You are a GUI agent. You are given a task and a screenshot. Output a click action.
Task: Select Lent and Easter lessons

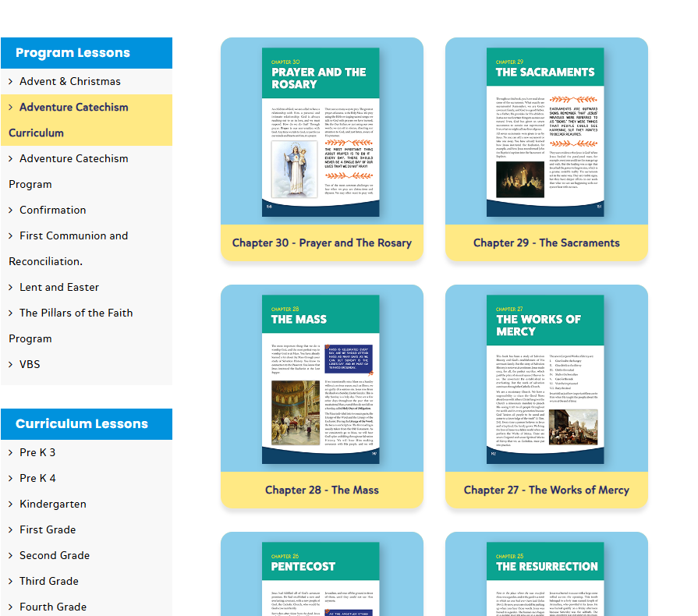(59, 287)
